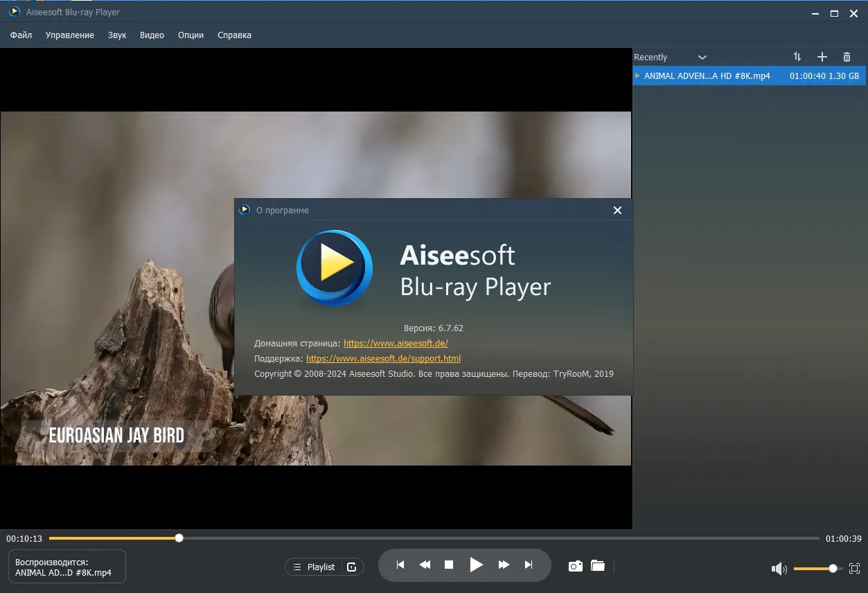Click the total time 01:00:39
The width and height of the screenshot is (868, 593).
click(x=843, y=538)
